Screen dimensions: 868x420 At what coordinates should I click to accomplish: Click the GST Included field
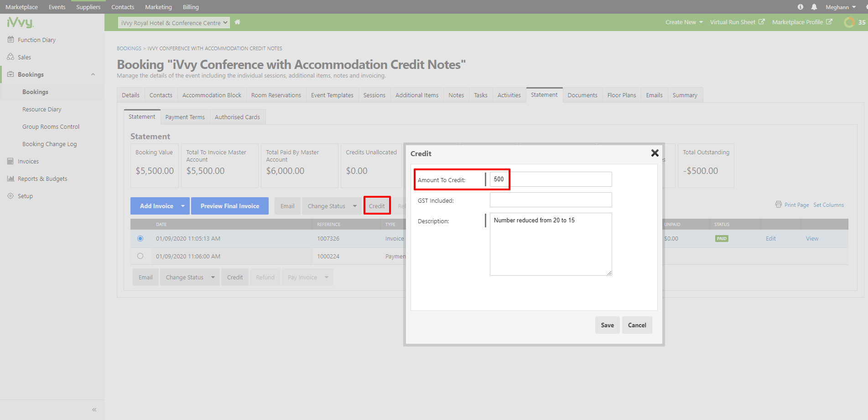point(551,199)
